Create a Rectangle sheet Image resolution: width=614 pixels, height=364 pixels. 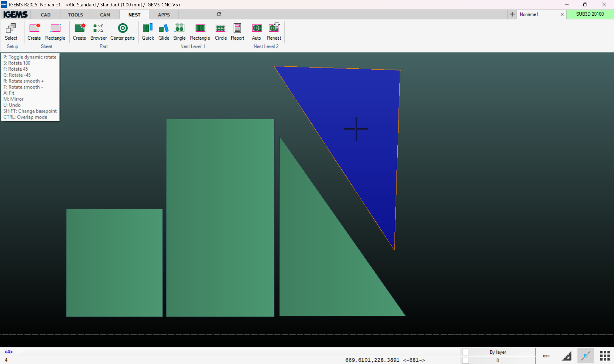pyautogui.click(x=55, y=32)
